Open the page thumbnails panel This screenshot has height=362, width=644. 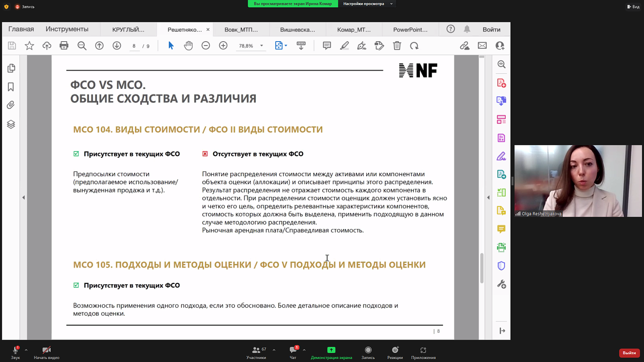coord(10,68)
